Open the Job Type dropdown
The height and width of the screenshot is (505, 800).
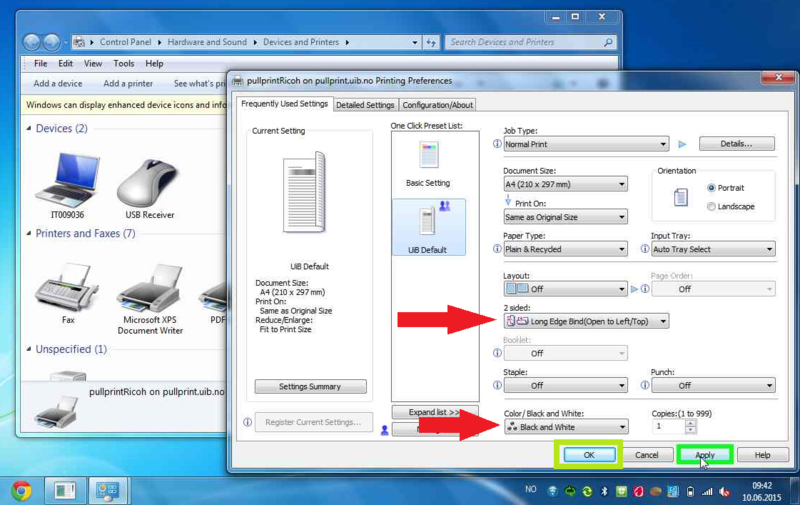pyautogui.click(x=586, y=144)
